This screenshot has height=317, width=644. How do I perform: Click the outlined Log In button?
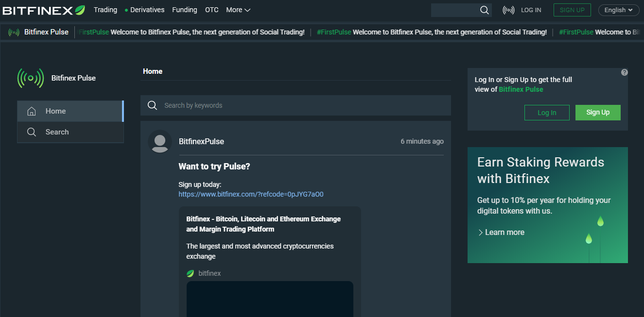click(x=547, y=113)
